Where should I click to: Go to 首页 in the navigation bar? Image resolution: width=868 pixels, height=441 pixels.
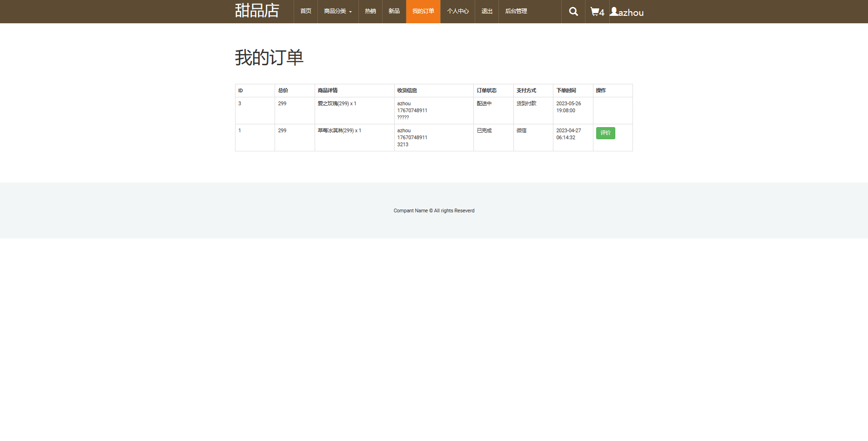(x=306, y=11)
